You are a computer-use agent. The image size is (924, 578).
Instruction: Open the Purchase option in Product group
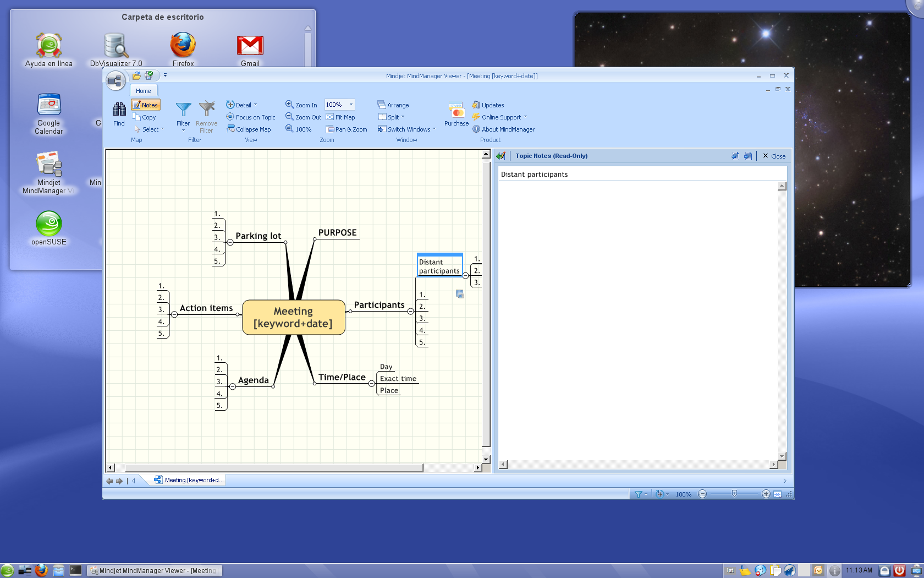[456, 114]
